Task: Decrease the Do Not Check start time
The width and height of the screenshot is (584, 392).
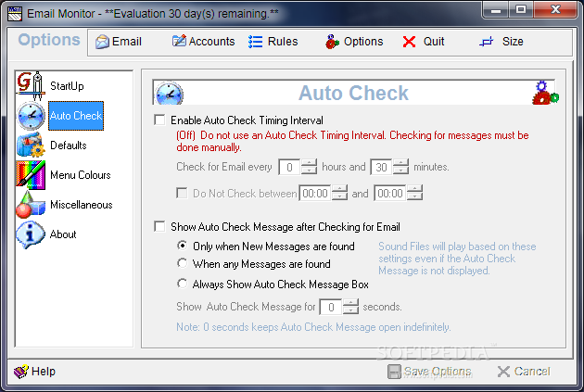Action: 339,196
